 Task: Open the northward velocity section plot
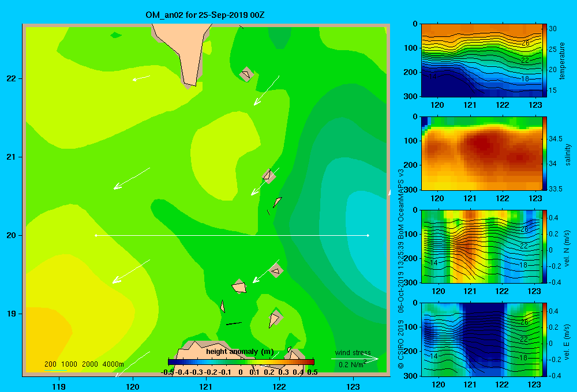482,247
